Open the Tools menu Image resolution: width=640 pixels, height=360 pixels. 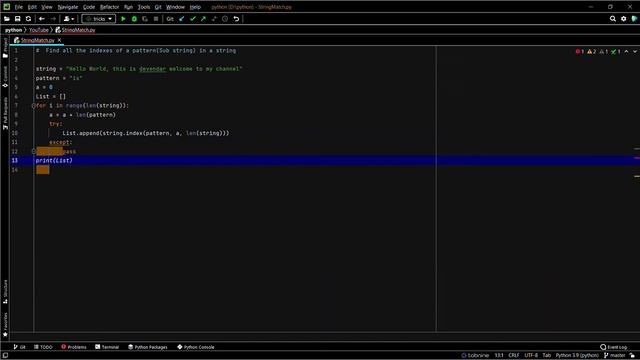[144, 7]
